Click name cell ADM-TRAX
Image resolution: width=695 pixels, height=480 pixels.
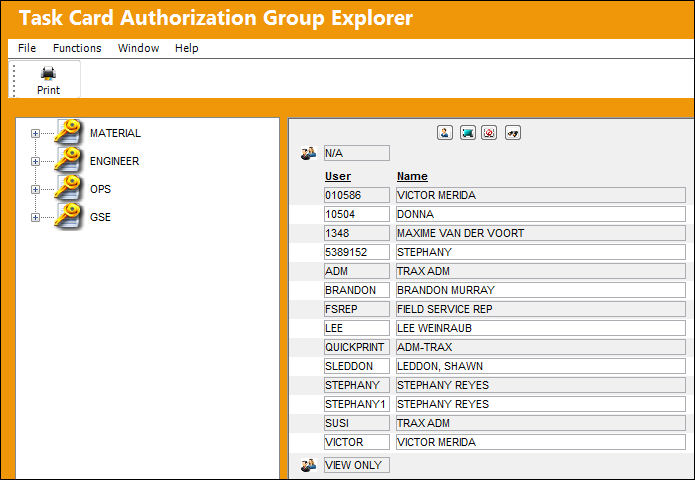pyautogui.click(x=541, y=347)
